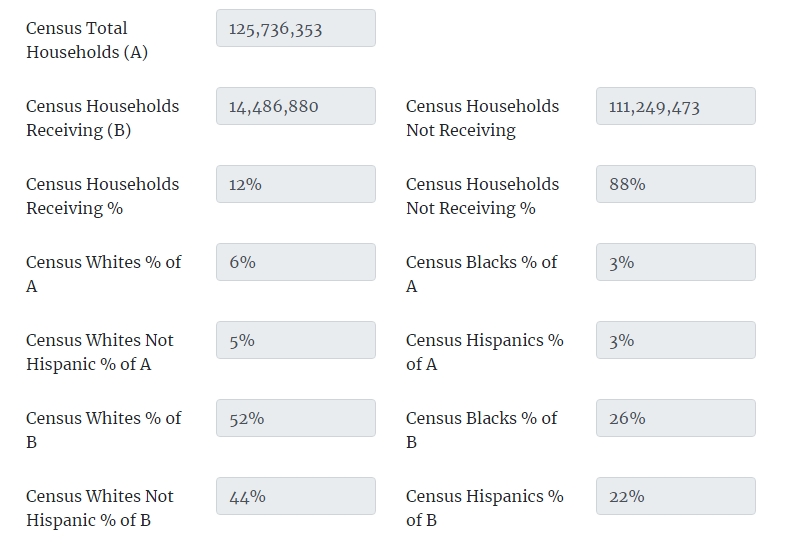
Task: Click the "Census Total Households (A)" label
Action: [87, 40]
